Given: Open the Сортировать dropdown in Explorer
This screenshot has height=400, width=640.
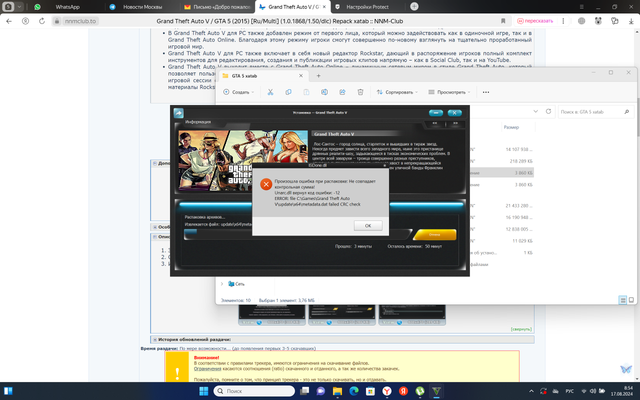Looking at the screenshot, I should (x=397, y=92).
